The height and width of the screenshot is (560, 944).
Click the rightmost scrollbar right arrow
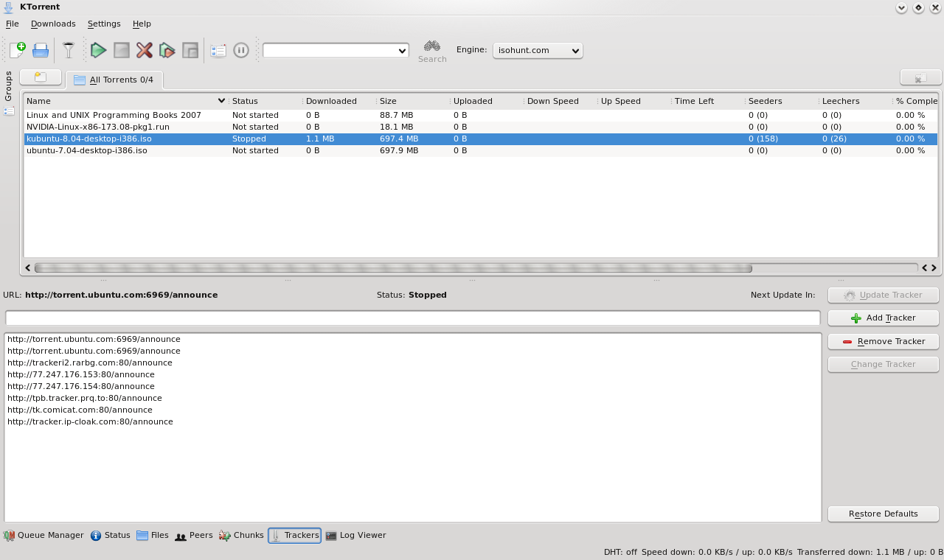(934, 268)
